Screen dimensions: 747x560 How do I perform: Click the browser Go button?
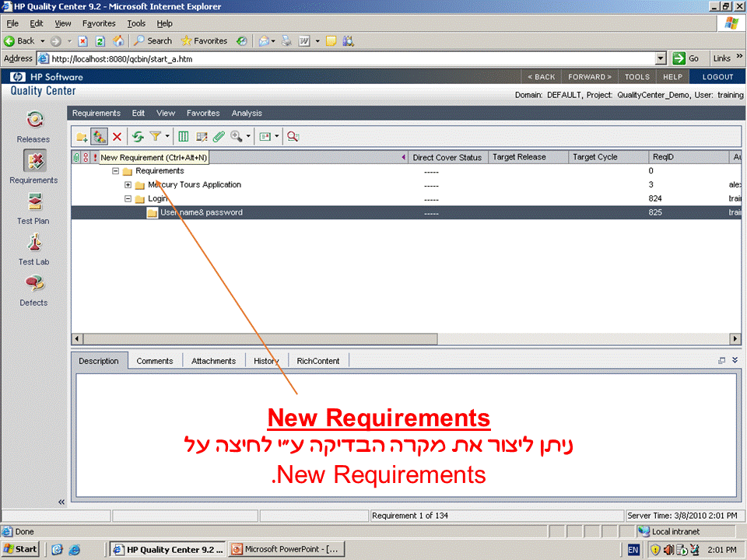pyautogui.click(x=686, y=58)
